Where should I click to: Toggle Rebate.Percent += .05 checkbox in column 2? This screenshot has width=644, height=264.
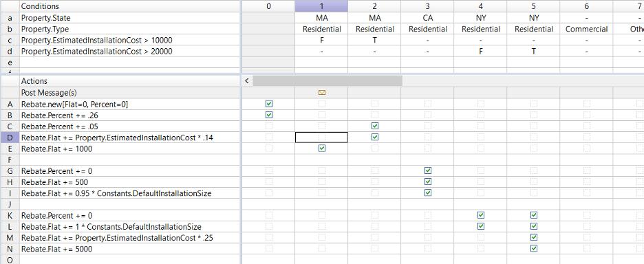374,126
